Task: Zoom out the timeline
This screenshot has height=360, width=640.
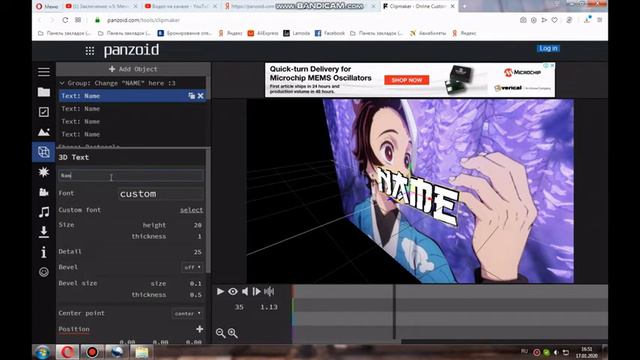Action: [x=220, y=333]
